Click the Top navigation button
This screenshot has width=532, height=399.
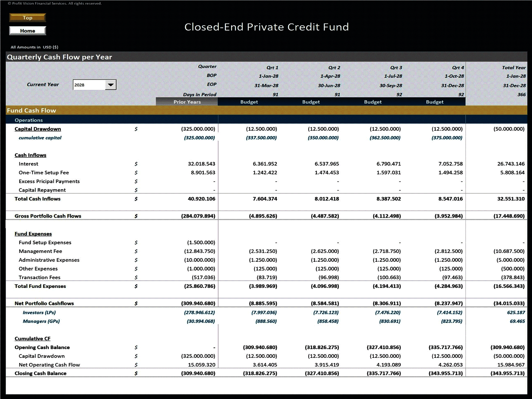point(27,17)
